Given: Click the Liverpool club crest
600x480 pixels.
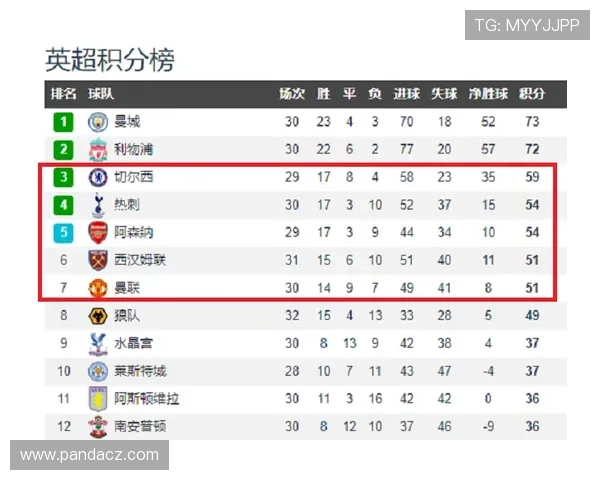Looking at the screenshot, I should (x=98, y=150).
